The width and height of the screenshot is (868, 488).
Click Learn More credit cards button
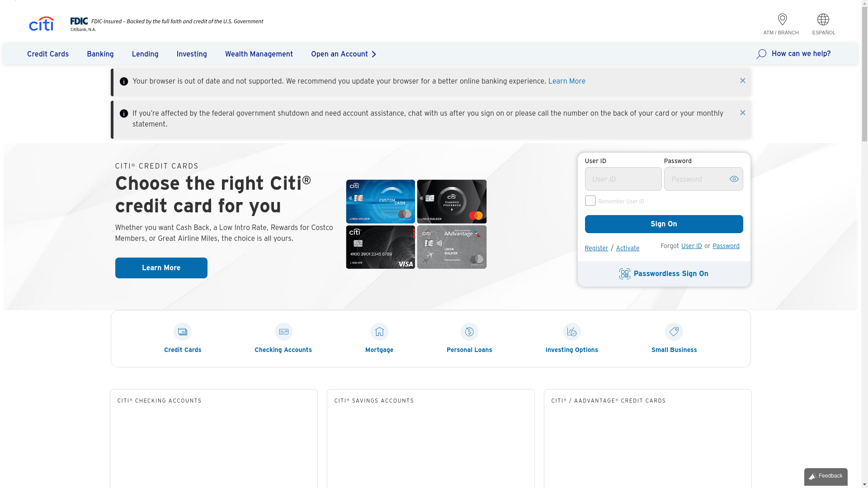point(161,268)
